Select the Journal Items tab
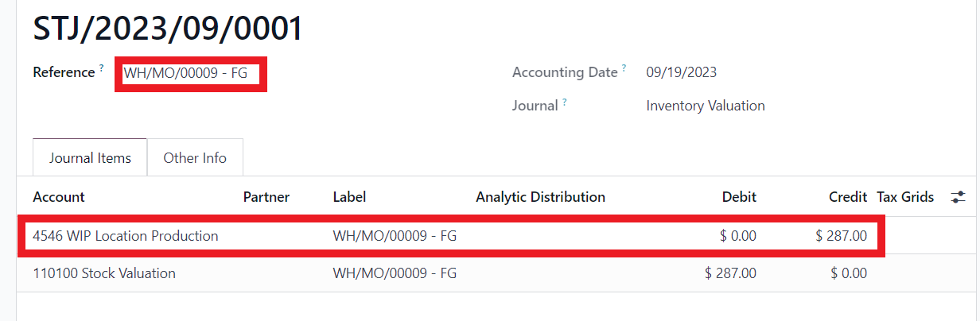 click(x=90, y=157)
